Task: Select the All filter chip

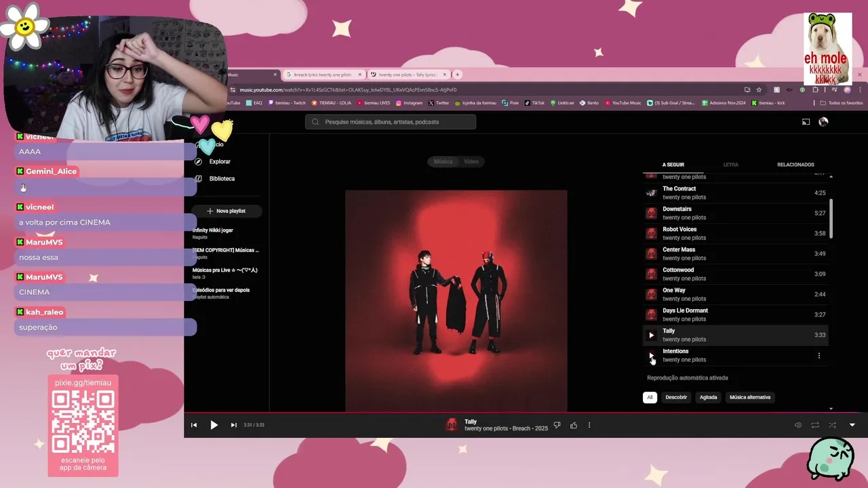Action: click(650, 397)
